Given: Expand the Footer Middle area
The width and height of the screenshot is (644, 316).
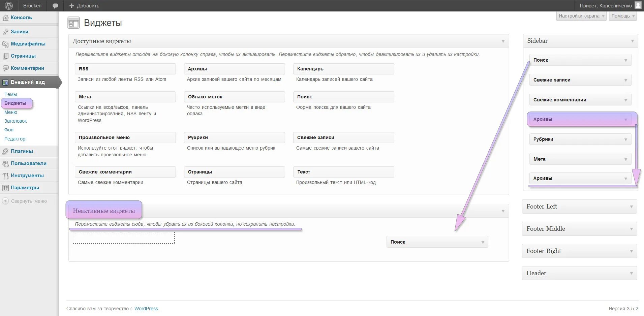Looking at the screenshot, I should coord(631,229).
